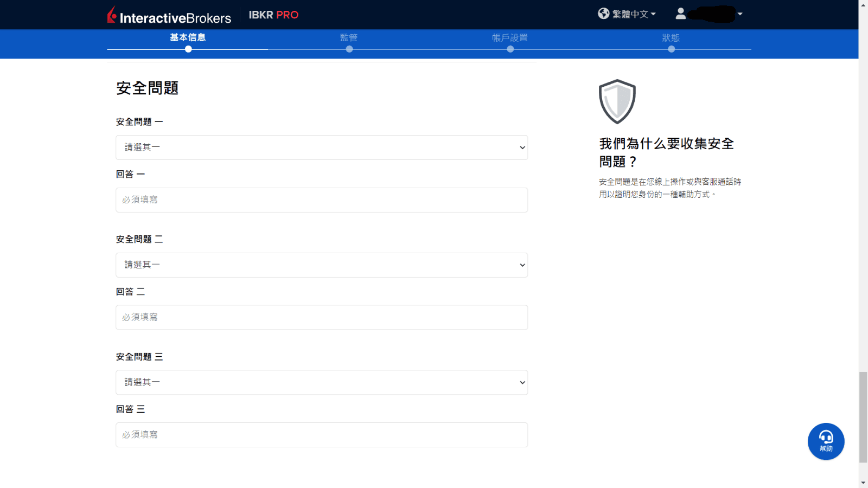Click the user profile avatar icon

(680, 14)
